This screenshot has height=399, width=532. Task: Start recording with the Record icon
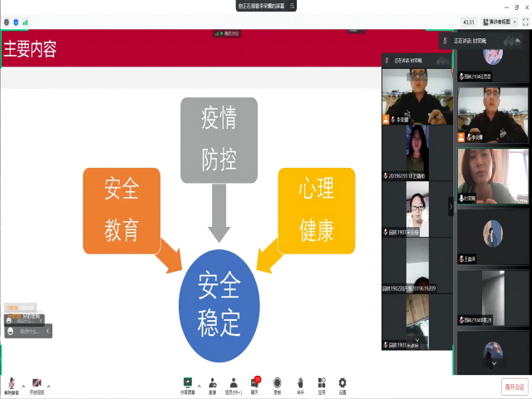tap(277, 383)
